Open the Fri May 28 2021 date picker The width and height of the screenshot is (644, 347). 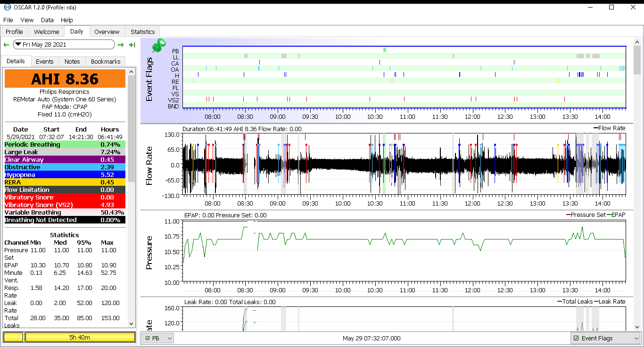click(x=64, y=44)
